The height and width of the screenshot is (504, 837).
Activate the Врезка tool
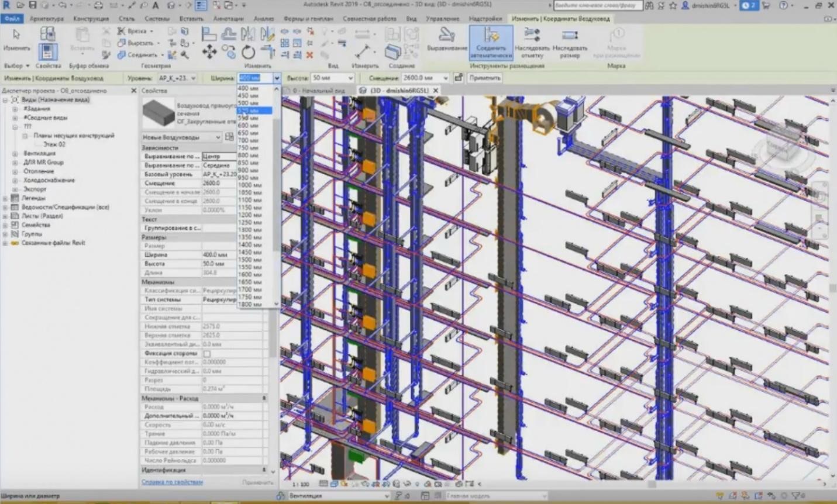coord(137,30)
